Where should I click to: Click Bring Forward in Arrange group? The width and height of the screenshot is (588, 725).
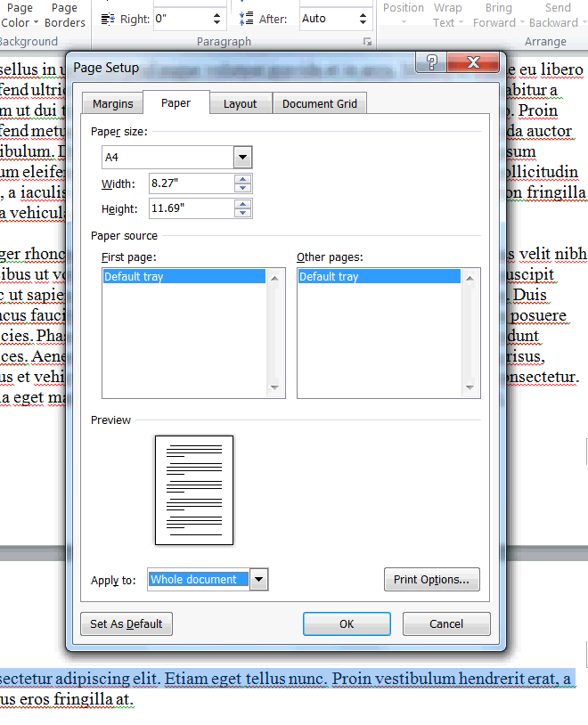click(x=498, y=15)
